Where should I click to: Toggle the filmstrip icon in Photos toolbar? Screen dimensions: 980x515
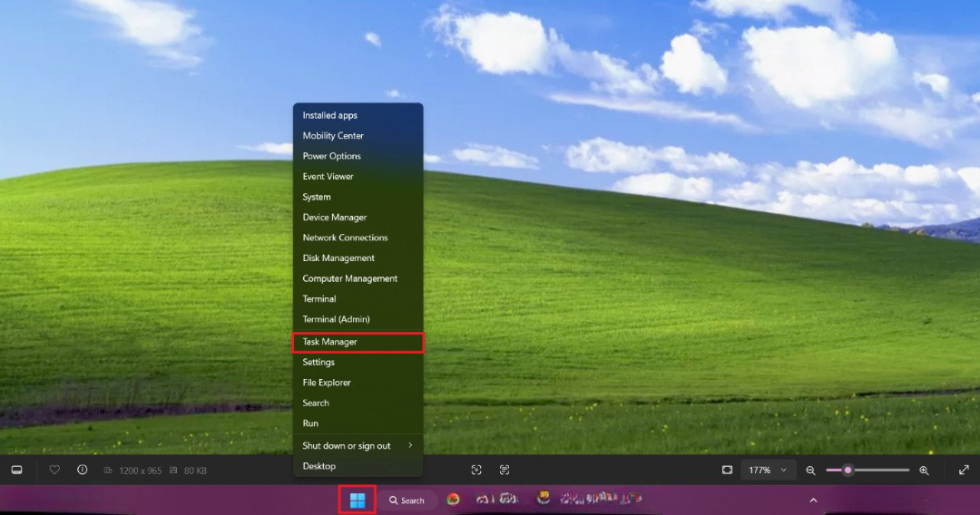[17, 470]
